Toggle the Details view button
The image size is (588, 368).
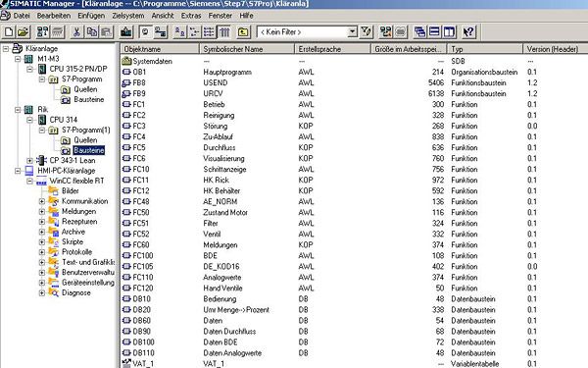(224, 32)
